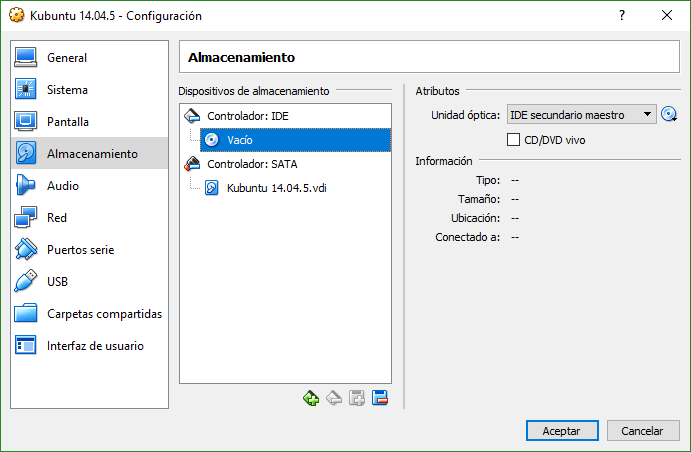Click the USB plug icon in sidebar
The height and width of the screenshot is (452, 691).
coord(26,282)
